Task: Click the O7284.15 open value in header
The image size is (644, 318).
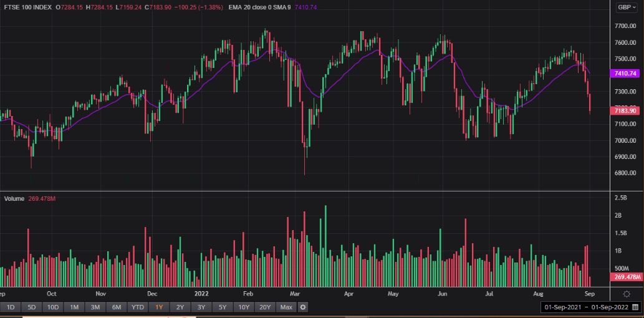Action: pos(69,7)
